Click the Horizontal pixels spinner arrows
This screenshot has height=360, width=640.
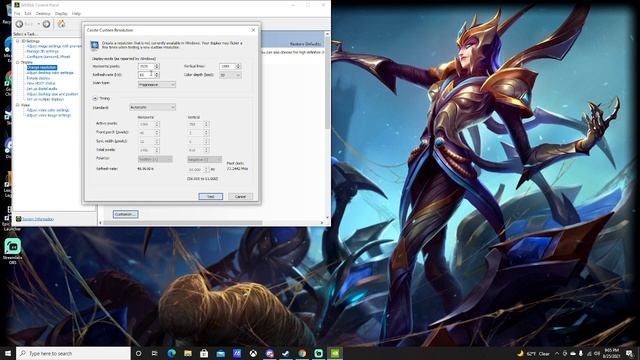[x=157, y=66]
